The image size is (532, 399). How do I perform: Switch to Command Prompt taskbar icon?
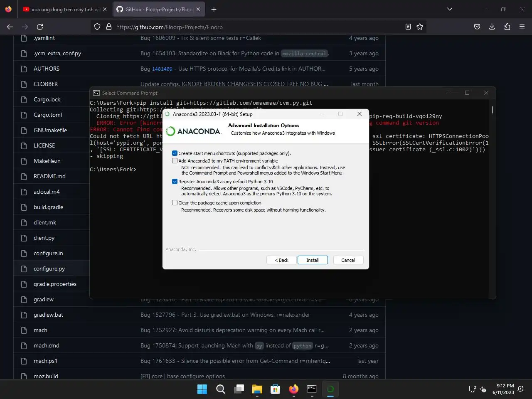[x=312, y=389]
